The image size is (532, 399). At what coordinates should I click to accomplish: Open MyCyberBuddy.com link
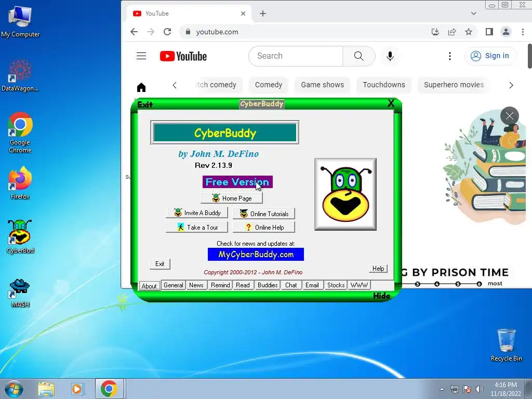256,255
